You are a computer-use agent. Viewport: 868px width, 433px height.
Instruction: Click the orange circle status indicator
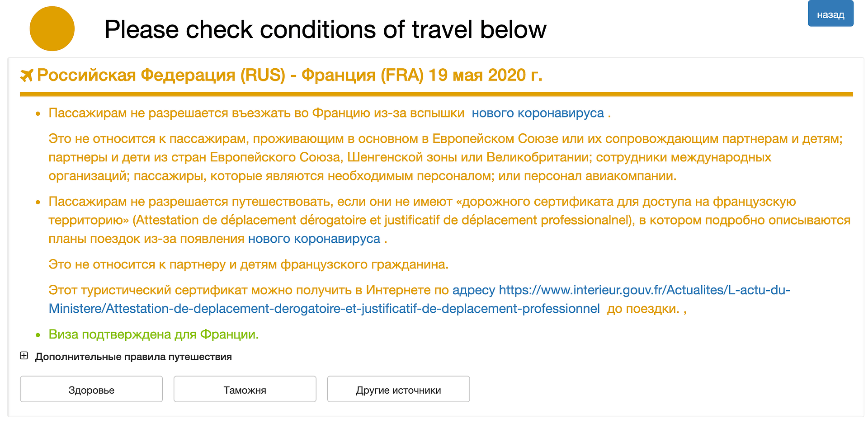52,28
